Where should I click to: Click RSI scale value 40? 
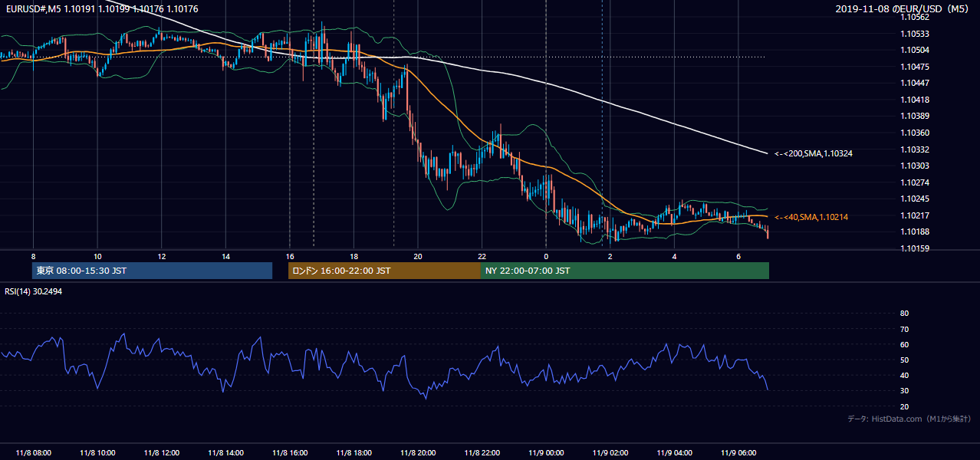click(904, 375)
